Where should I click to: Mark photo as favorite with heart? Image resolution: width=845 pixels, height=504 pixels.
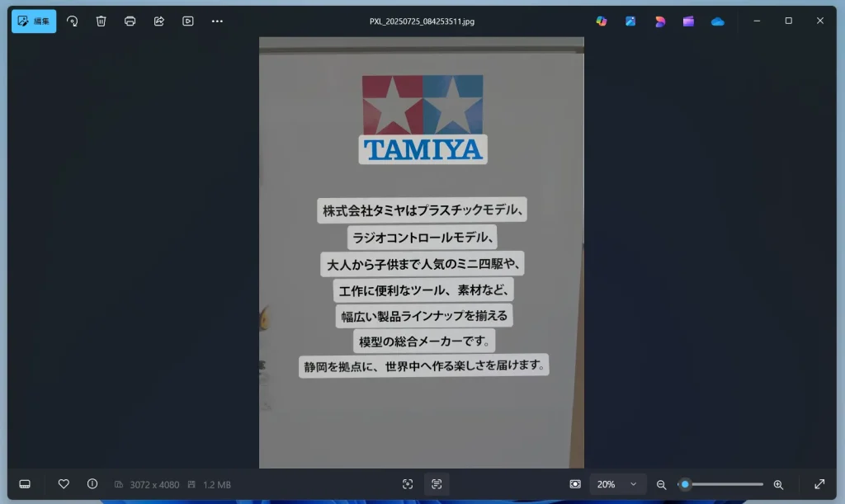[x=64, y=484]
